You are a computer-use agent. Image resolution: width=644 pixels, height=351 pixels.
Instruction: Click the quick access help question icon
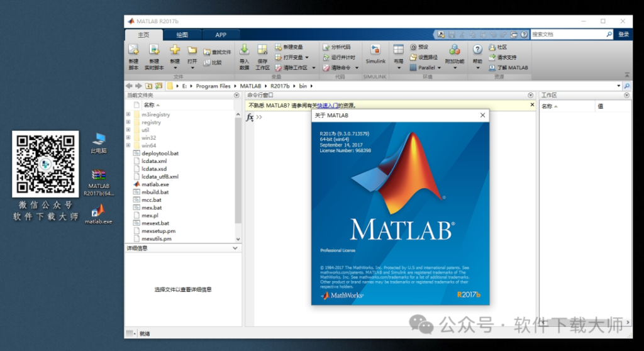click(524, 35)
